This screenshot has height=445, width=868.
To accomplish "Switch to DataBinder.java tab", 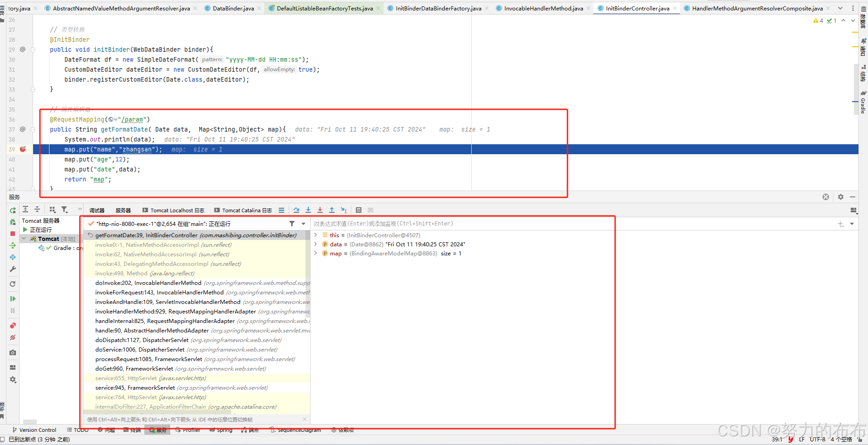I will (233, 8).
